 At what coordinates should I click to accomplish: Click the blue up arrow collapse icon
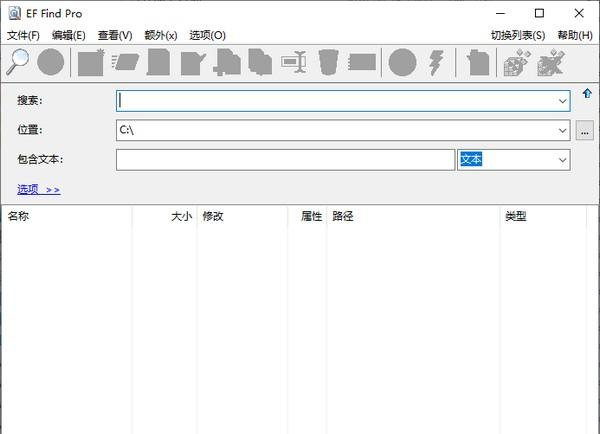(587, 93)
